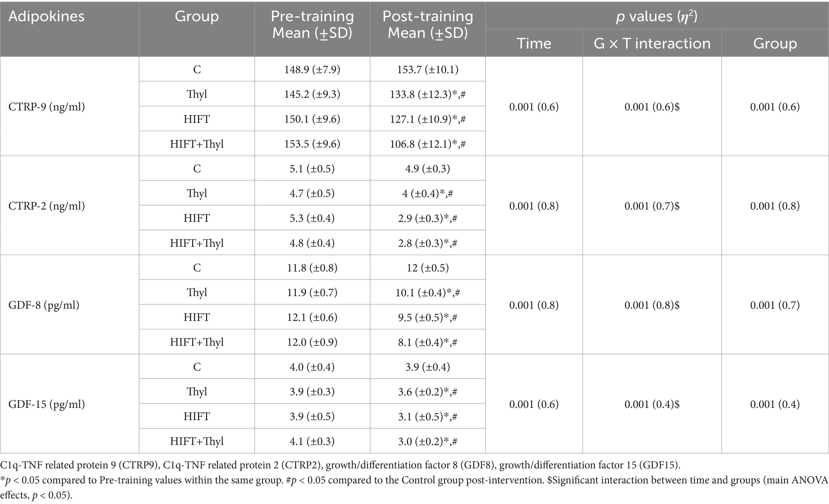Click the 148.9 (±7.9) pre-training cell
Screen dimensions: 829x504
pyautogui.click(x=312, y=69)
